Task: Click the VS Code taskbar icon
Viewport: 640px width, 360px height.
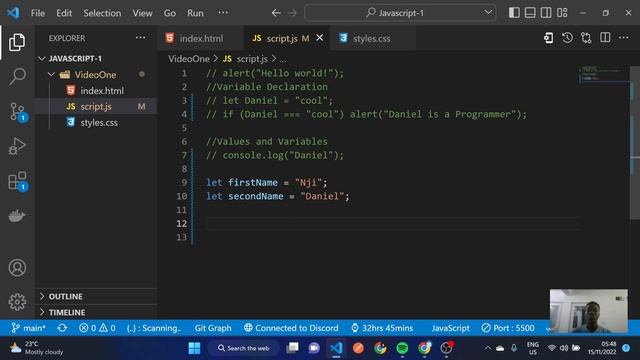Action: [336, 348]
